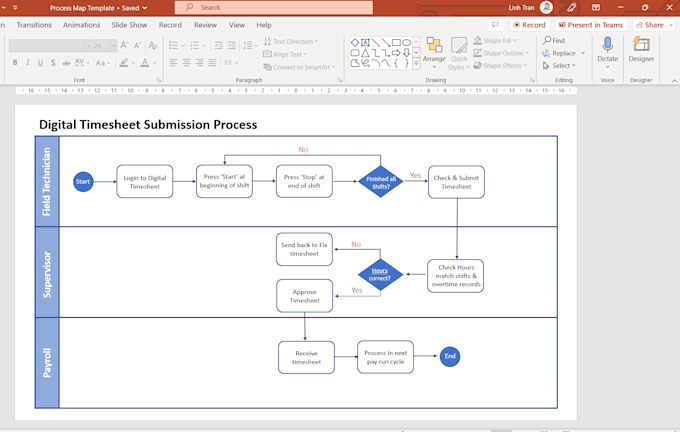This screenshot has height=432, width=680.
Task: Open Text Direction dropdown
Action: coord(291,41)
